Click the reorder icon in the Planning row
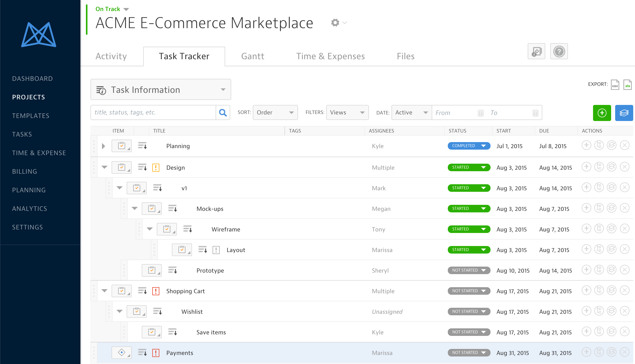The height and width of the screenshot is (364, 635). (142, 146)
